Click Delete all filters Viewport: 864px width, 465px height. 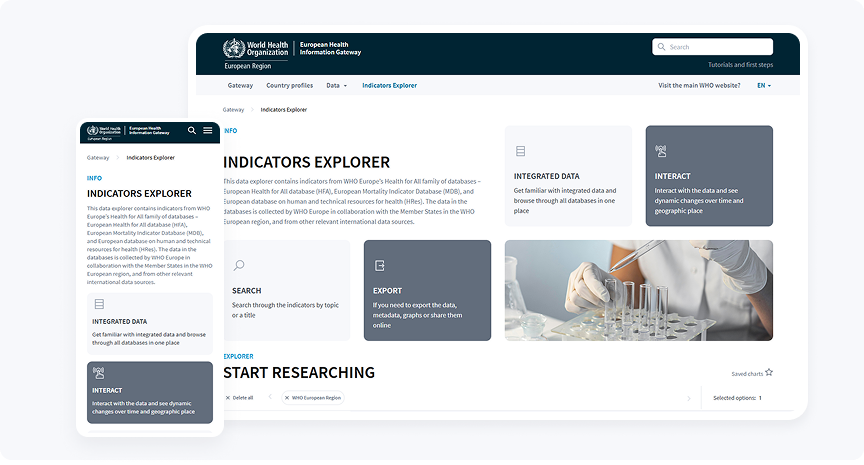(239, 398)
